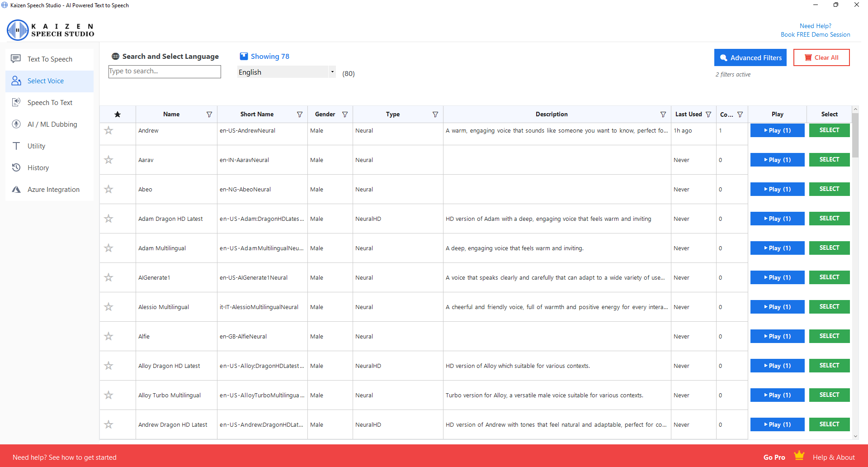Click the Go Pro crown icon

(x=799, y=456)
